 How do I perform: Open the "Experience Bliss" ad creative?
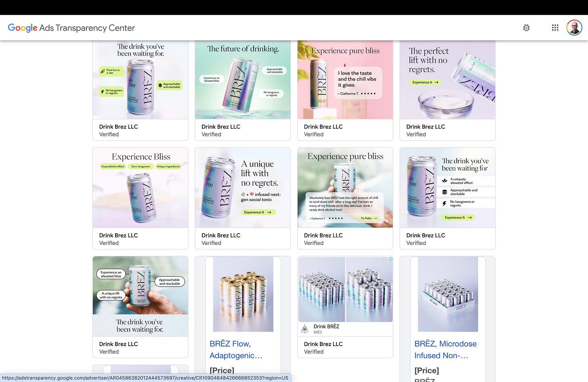pyautogui.click(x=141, y=188)
